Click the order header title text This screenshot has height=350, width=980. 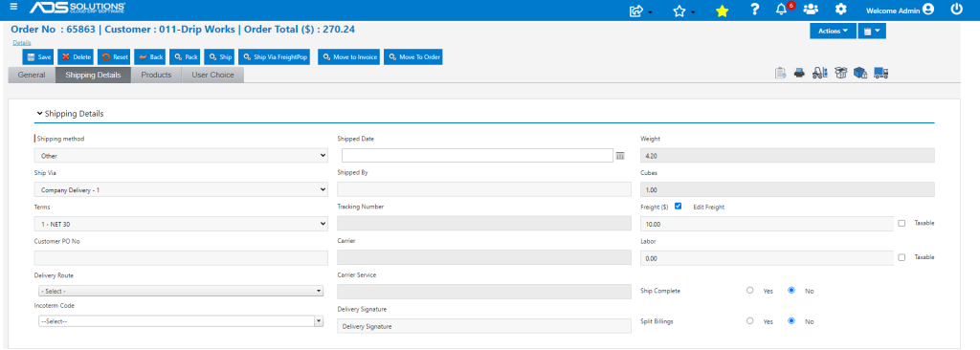pos(183,30)
